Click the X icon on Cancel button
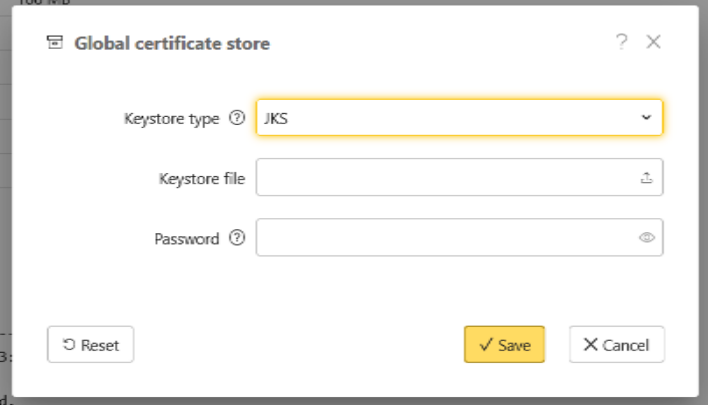 (x=591, y=345)
